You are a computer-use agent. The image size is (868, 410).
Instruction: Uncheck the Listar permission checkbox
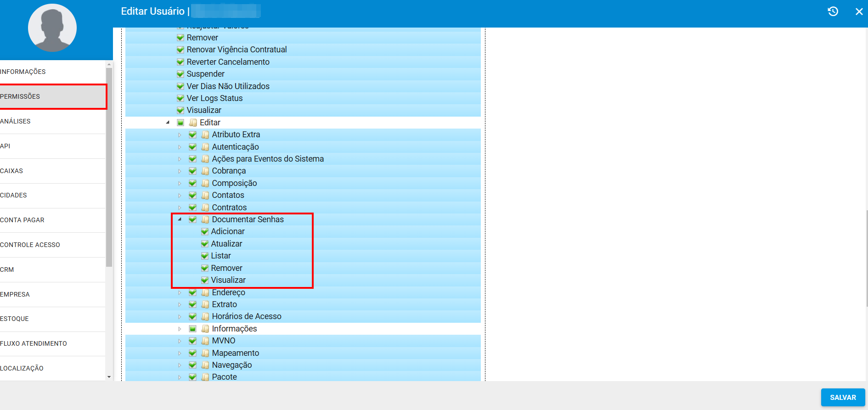pos(205,256)
